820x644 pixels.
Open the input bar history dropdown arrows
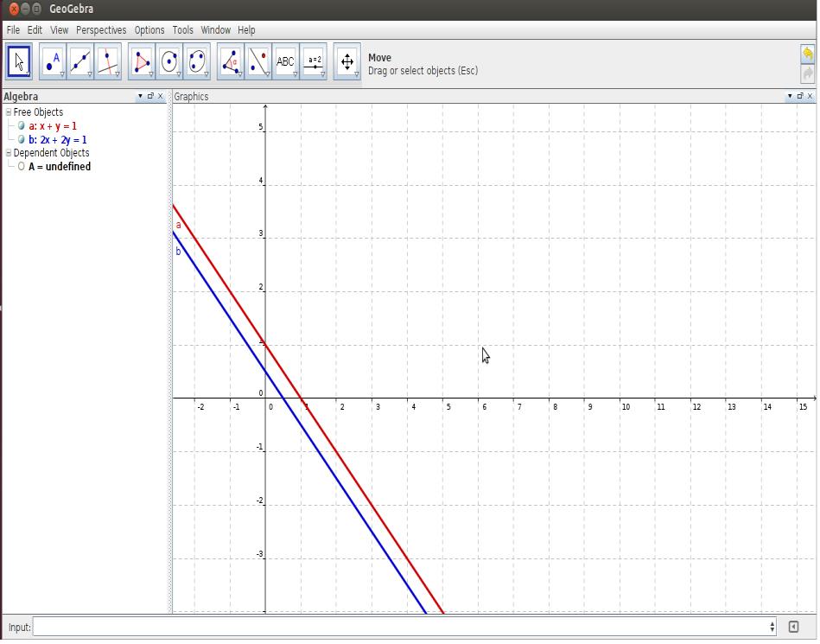point(772,627)
